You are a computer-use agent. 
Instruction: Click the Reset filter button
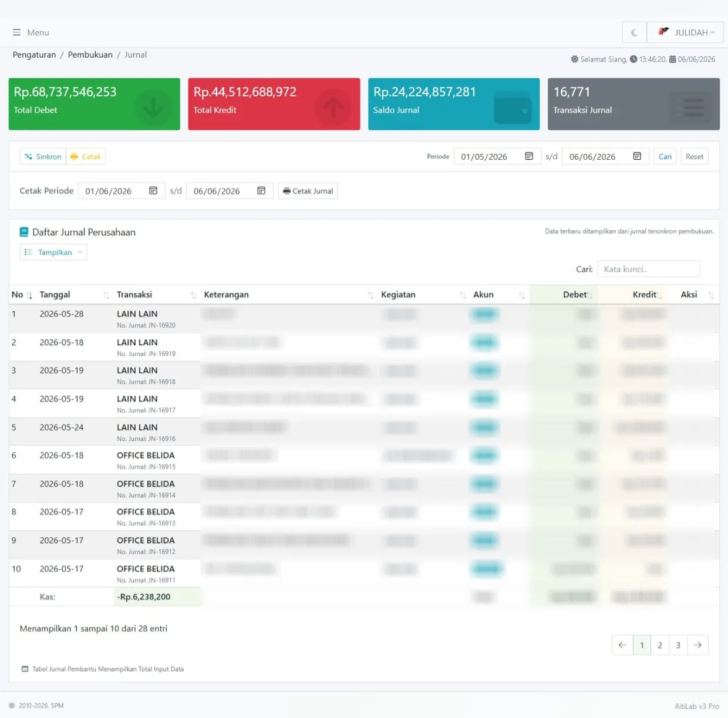pos(695,157)
